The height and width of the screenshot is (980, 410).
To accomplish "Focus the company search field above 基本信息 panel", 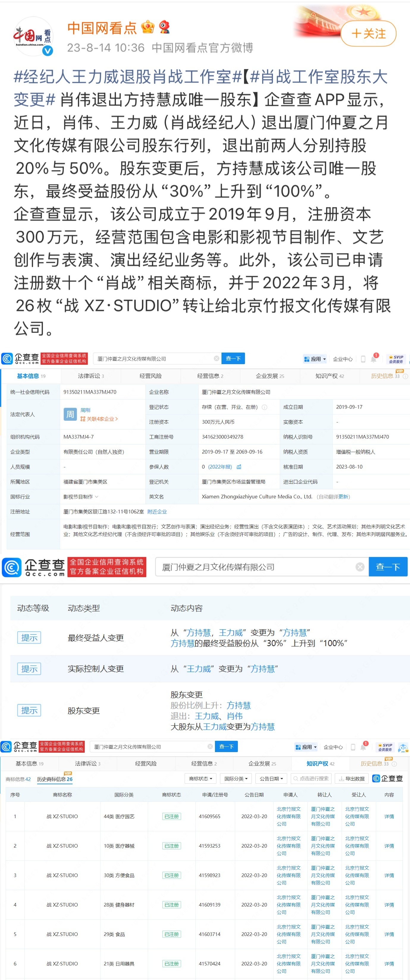I will 156,359.
